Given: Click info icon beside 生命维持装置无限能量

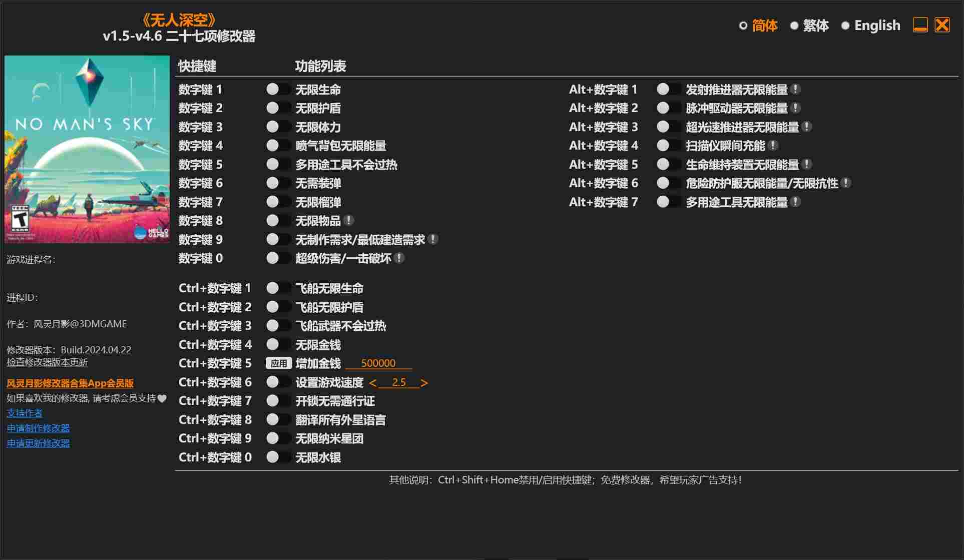Looking at the screenshot, I should 806,165.
